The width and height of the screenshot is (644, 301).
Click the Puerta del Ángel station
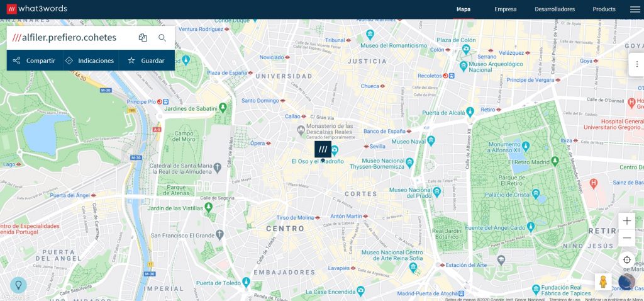tap(73, 195)
